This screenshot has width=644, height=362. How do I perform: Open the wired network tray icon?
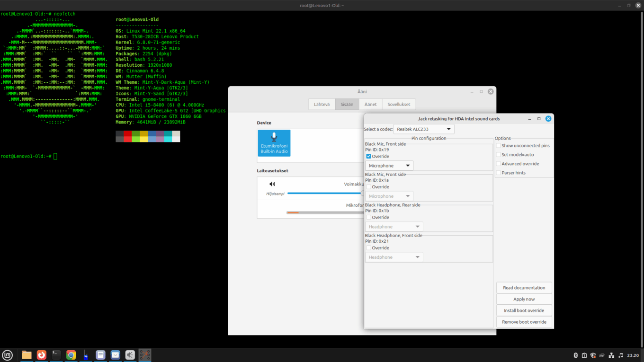pos(611,355)
